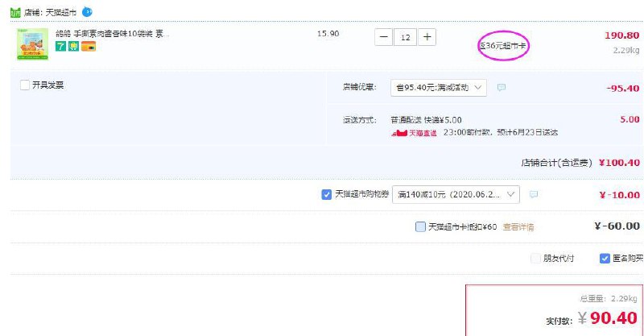Image resolution: width=644 pixels, height=336 pixels.
Task: Increase quantity with the plus button
Action: (x=427, y=37)
